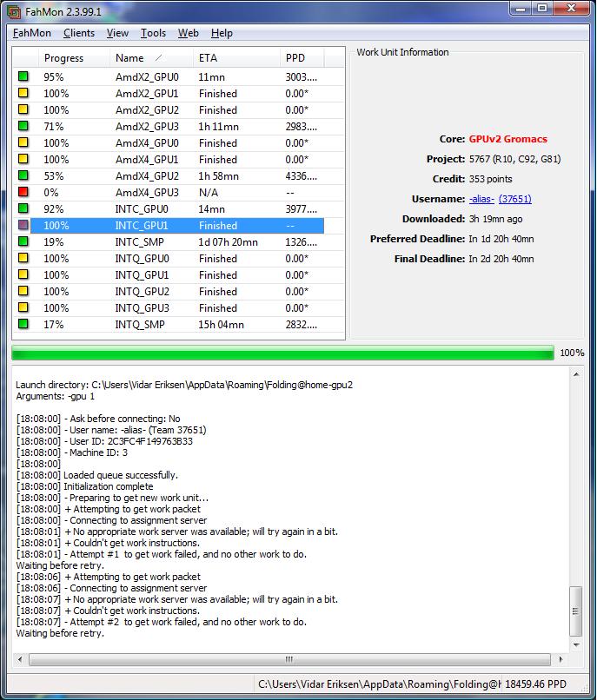The image size is (597, 700).
Task: Click the log horizontal scrollbar thumb
Action: point(289,659)
